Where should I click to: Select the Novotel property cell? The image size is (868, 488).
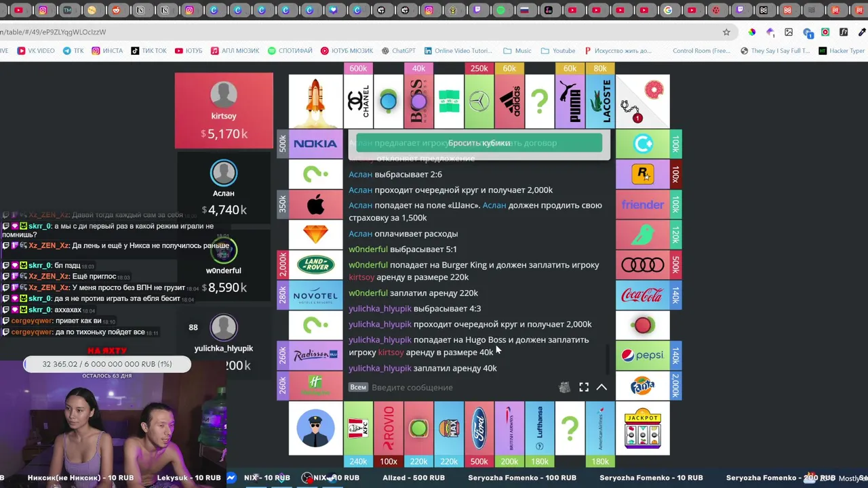coord(315,295)
